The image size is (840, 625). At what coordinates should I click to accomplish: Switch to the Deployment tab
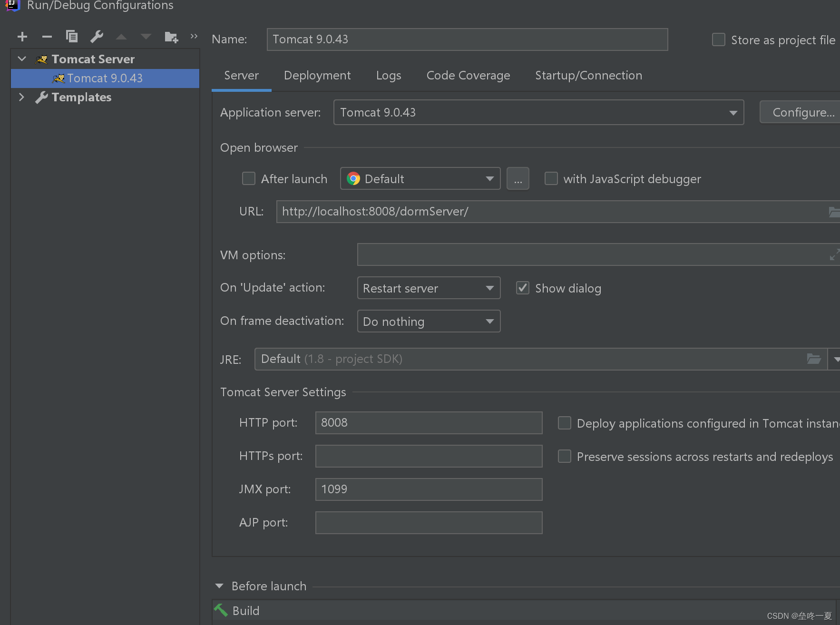pos(317,75)
